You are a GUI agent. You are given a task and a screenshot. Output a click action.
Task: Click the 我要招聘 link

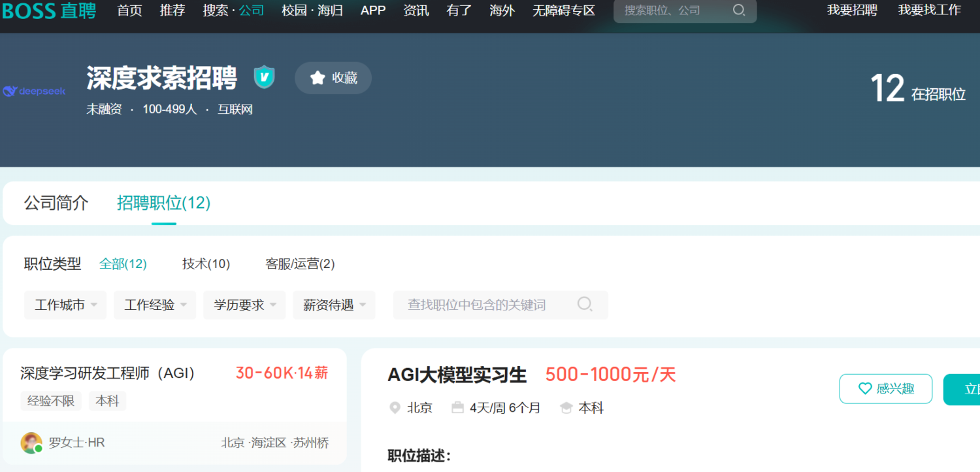coord(853,10)
